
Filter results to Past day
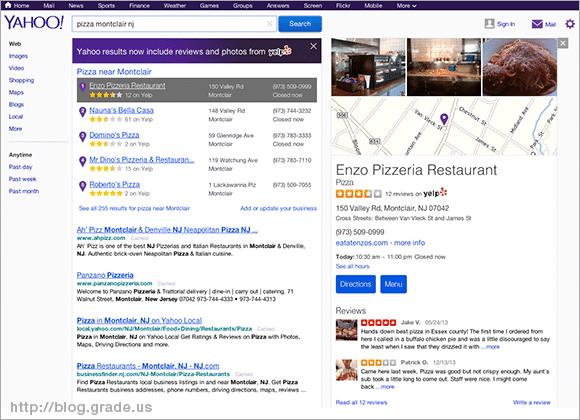[x=20, y=167]
